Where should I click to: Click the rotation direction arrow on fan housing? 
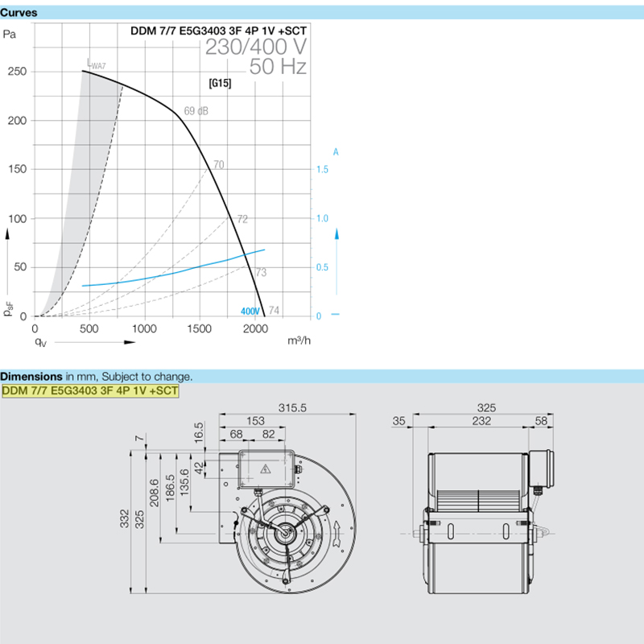[x=337, y=534]
